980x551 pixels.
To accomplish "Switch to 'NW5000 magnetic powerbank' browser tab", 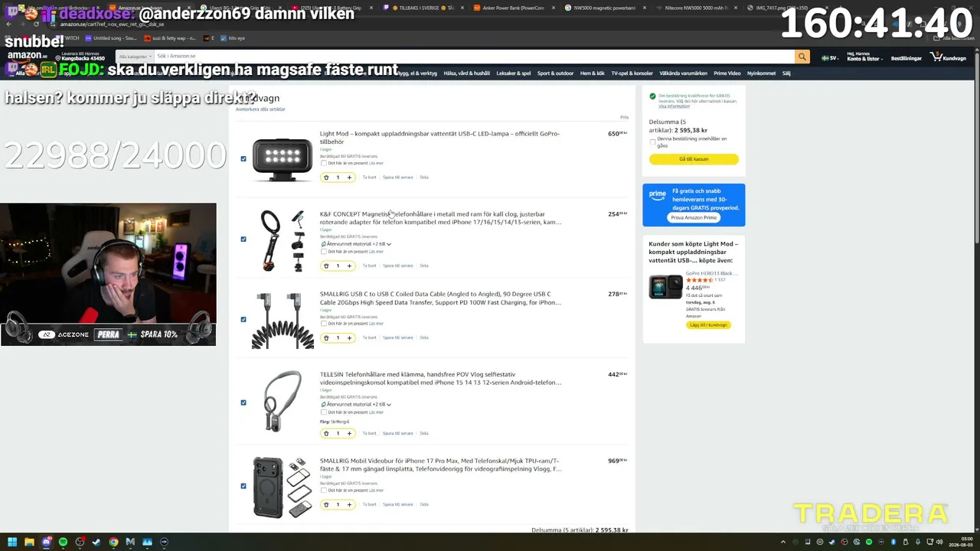I will (x=606, y=8).
